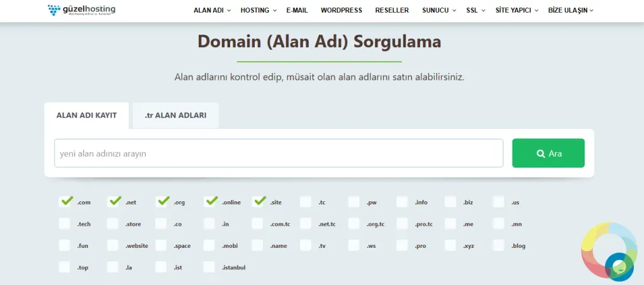Check the .space extension checkbox

coord(161,245)
